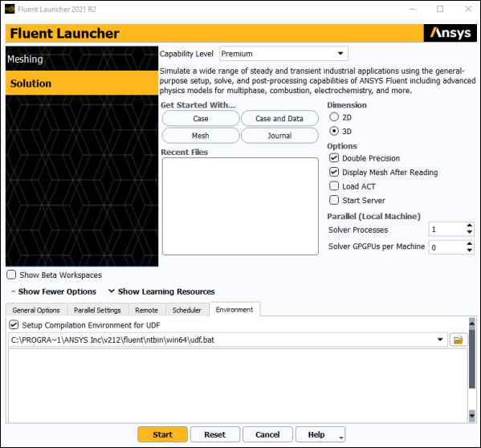Expand Show Learning Resources

point(161,291)
